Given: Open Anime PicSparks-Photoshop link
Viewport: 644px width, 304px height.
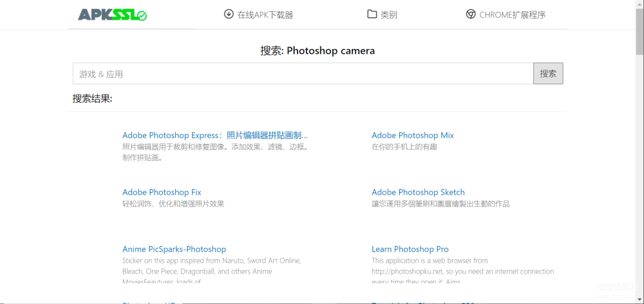Looking at the screenshot, I should pyautogui.click(x=174, y=249).
